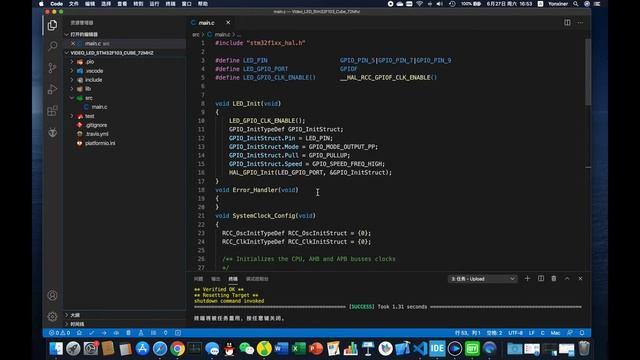Switch to the Debug Console panel tab

click(257, 279)
